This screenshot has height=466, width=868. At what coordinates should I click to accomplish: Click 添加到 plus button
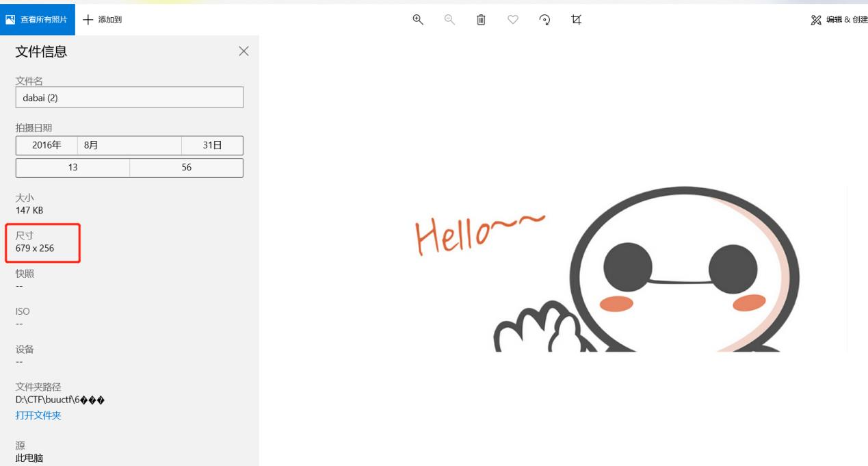(x=103, y=20)
